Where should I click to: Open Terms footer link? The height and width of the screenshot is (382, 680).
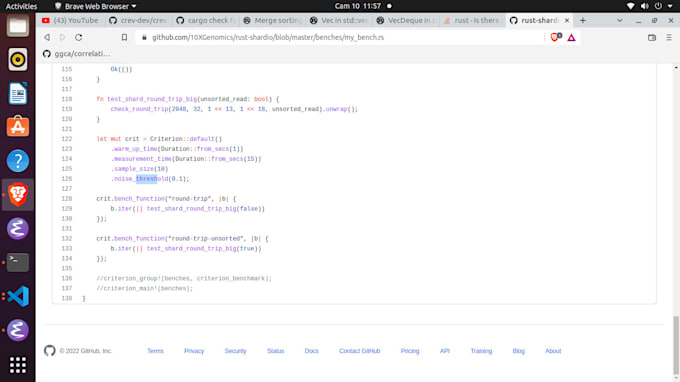155,351
